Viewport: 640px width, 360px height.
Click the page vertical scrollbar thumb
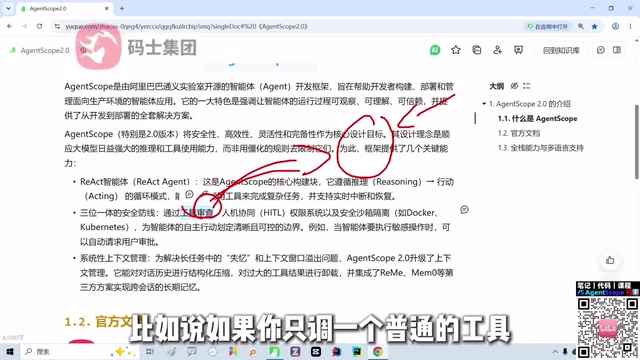click(x=637, y=141)
